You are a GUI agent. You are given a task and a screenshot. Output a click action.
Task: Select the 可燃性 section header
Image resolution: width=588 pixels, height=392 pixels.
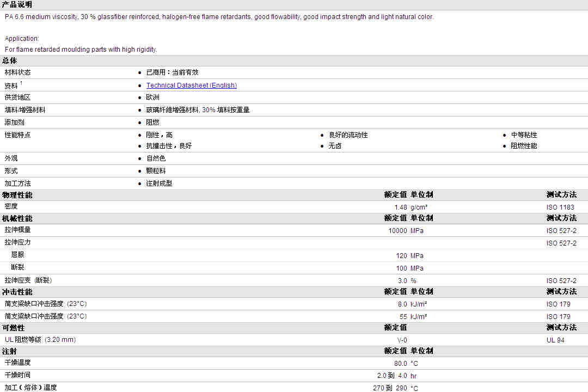click(13, 328)
